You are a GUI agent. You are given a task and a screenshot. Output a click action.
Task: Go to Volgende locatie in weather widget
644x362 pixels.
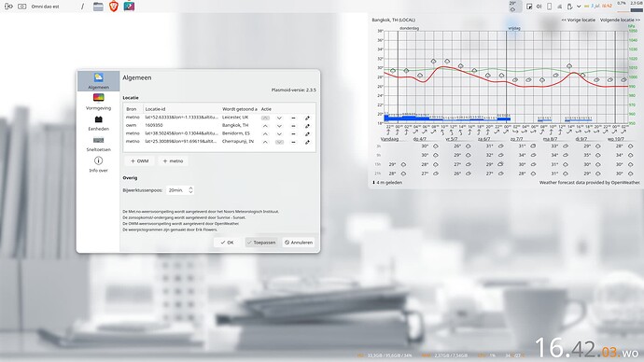point(620,20)
